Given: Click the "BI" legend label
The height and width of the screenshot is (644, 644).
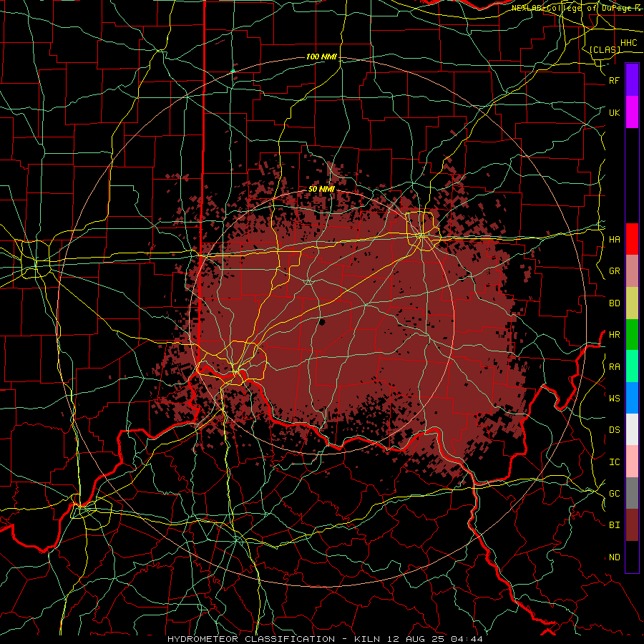Looking at the screenshot, I should pos(614,525).
